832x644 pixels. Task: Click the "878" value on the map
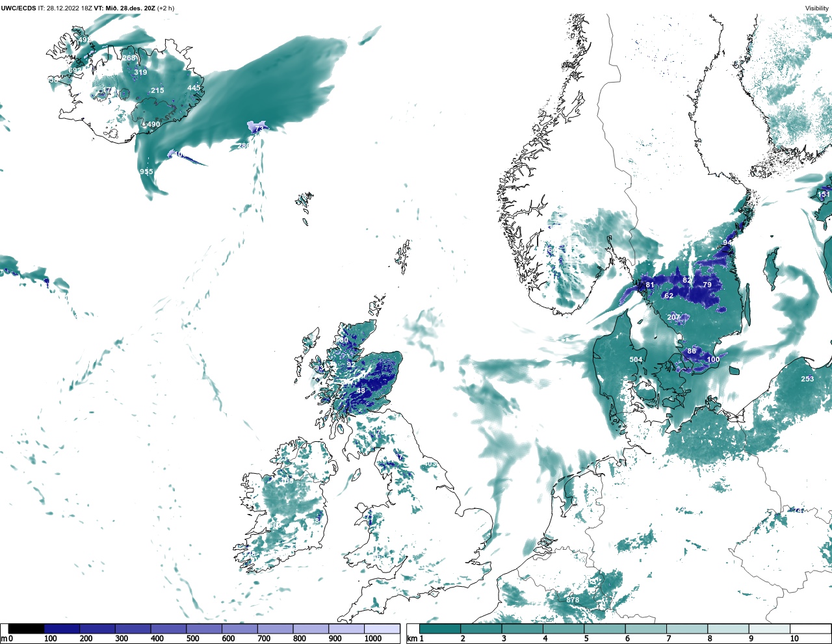pos(573,600)
